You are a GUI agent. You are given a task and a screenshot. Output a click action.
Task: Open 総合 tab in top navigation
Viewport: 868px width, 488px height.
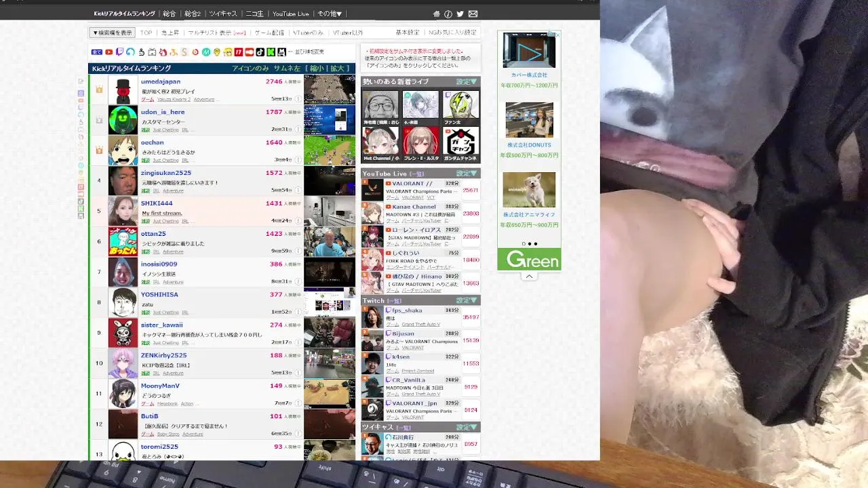click(169, 14)
